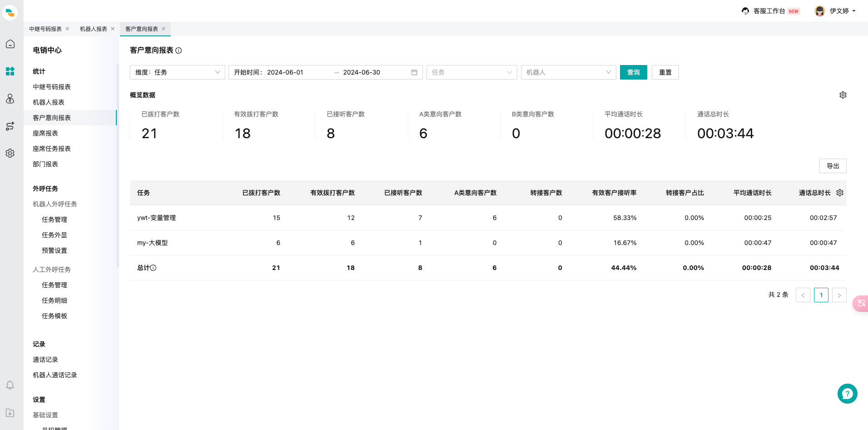Viewport: 868px width, 430px height.
Task: Click the app logo in sidebar
Action: click(10, 12)
